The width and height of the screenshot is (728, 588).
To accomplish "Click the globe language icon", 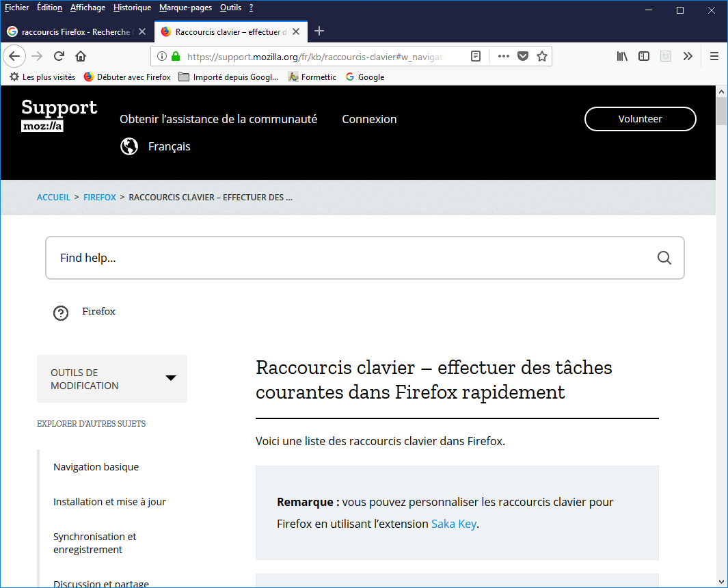I will tap(129, 146).
